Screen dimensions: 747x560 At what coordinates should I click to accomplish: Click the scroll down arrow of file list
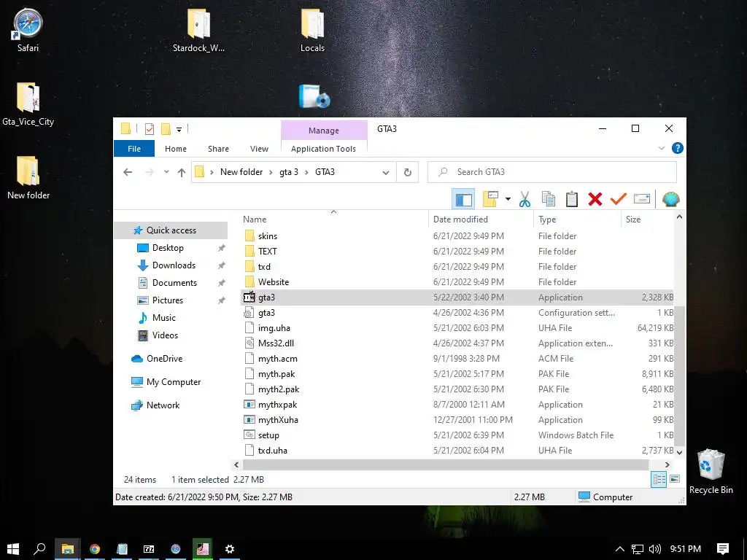tap(679, 452)
